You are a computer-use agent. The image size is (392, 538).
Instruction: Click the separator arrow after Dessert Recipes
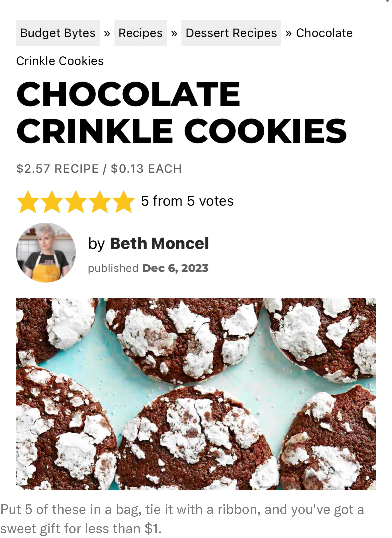pyautogui.click(x=289, y=33)
